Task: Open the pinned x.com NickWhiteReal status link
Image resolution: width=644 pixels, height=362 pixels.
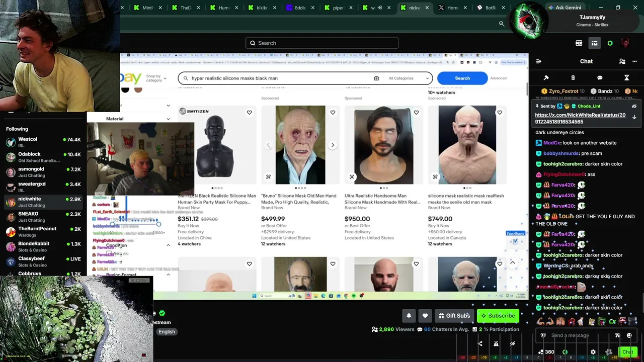Action: 580,118
